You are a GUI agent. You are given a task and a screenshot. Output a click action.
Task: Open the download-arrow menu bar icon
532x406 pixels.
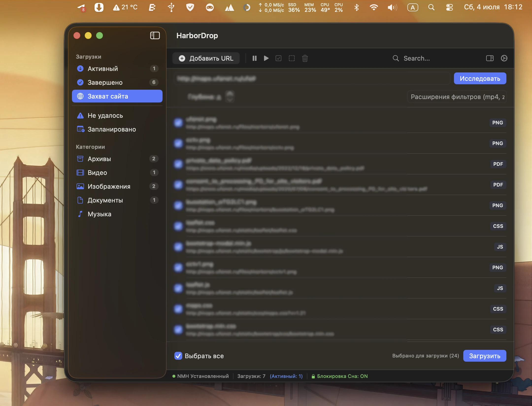[99, 7]
